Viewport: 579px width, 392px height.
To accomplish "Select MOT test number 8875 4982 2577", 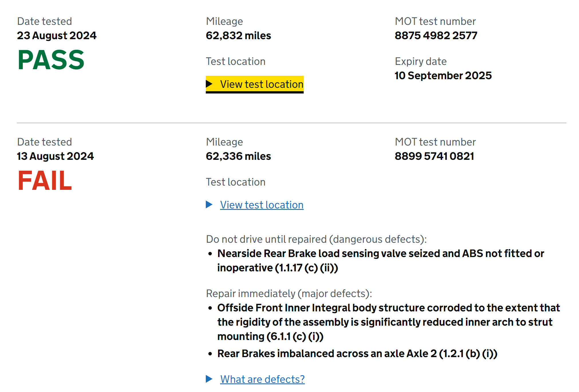I will [436, 36].
